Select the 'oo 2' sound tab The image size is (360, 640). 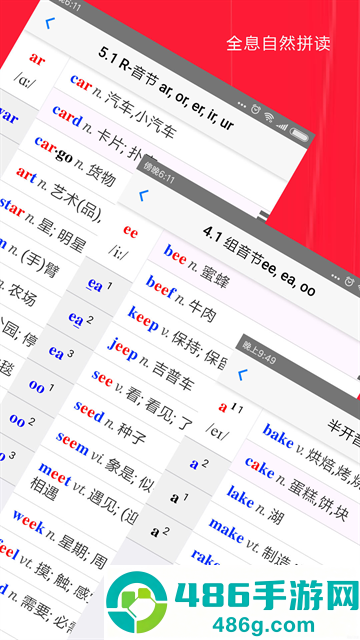pos(22,419)
